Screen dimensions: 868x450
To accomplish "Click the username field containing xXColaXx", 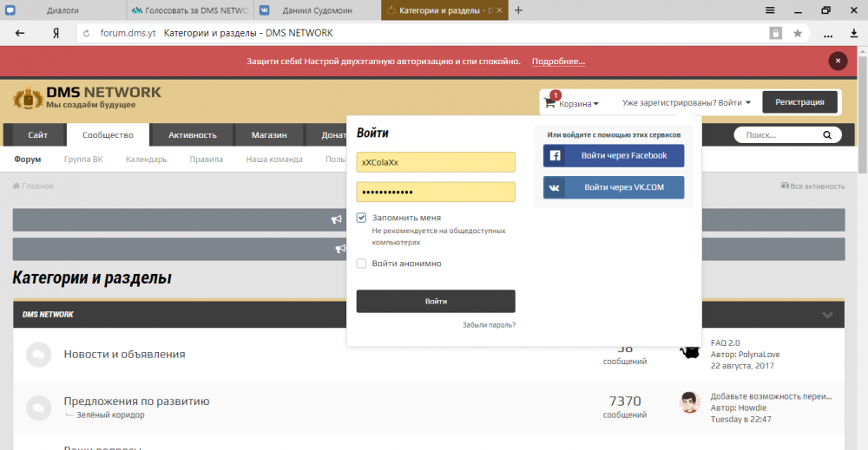I will (x=436, y=162).
